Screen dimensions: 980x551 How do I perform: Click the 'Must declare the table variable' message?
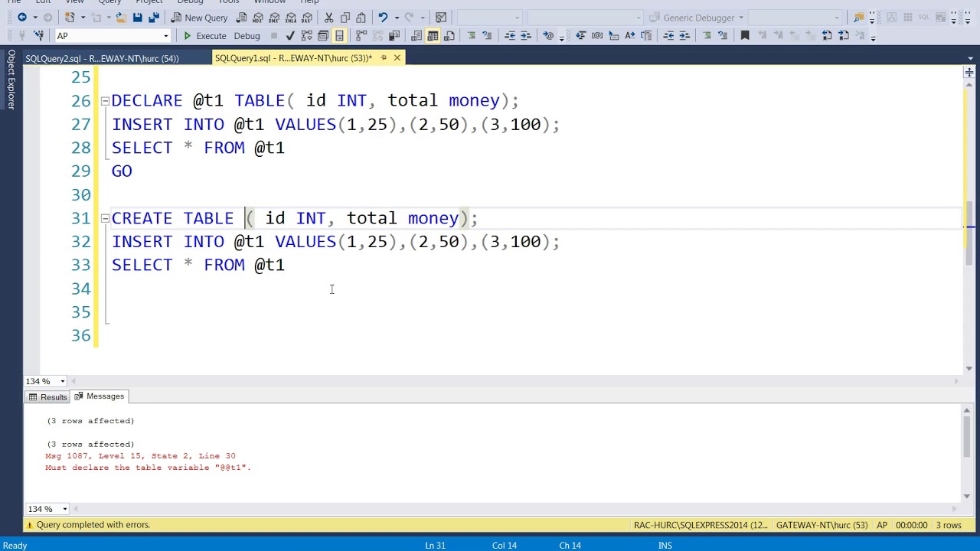[x=148, y=468]
